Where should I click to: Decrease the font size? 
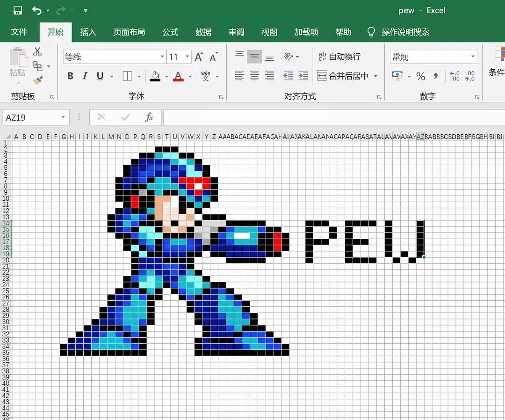pos(214,57)
